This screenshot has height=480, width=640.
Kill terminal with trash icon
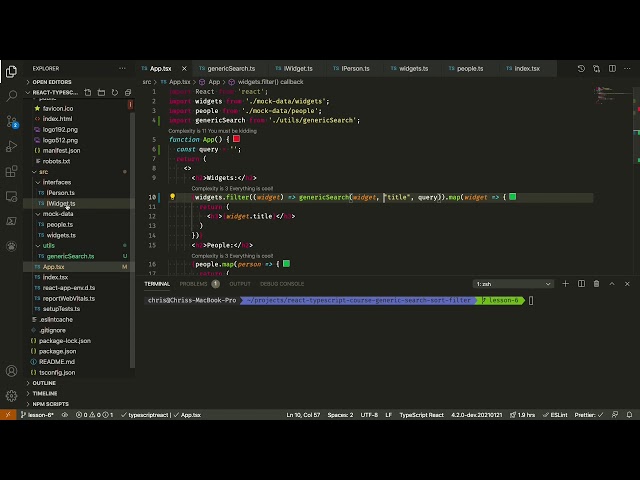click(596, 284)
